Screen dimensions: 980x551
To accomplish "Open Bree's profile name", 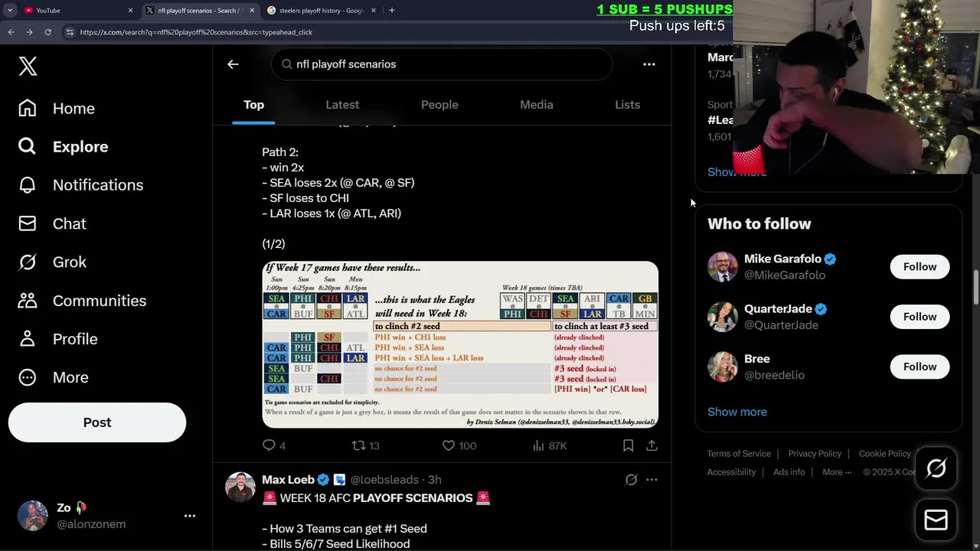I will (x=757, y=359).
